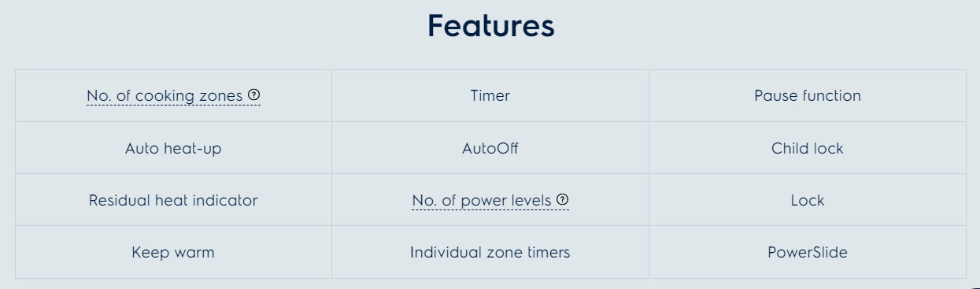
Task: Click the Residual heat indicator label
Action: point(173,200)
